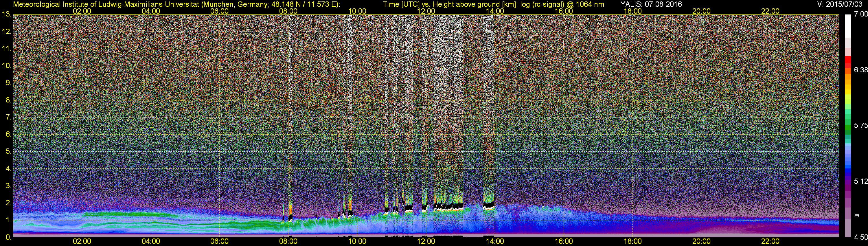Select the 14:00 tick on the bottom time axis

495,241
